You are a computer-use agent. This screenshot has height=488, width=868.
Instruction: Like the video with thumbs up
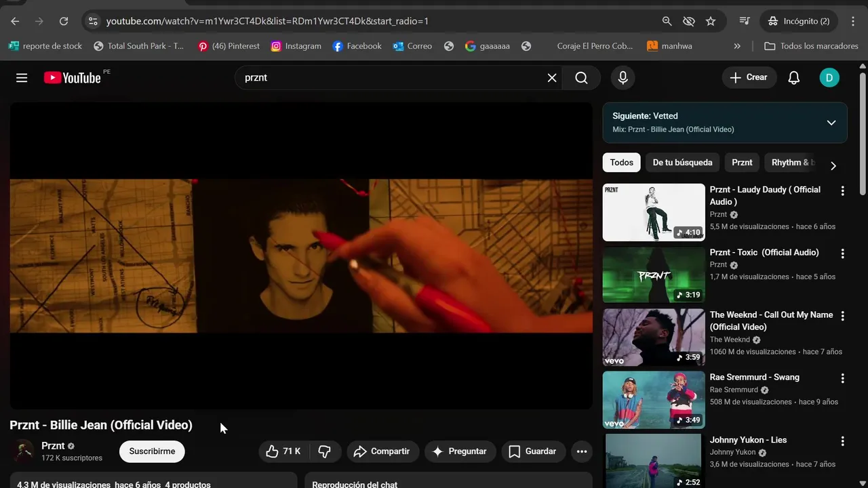[x=284, y=451]
